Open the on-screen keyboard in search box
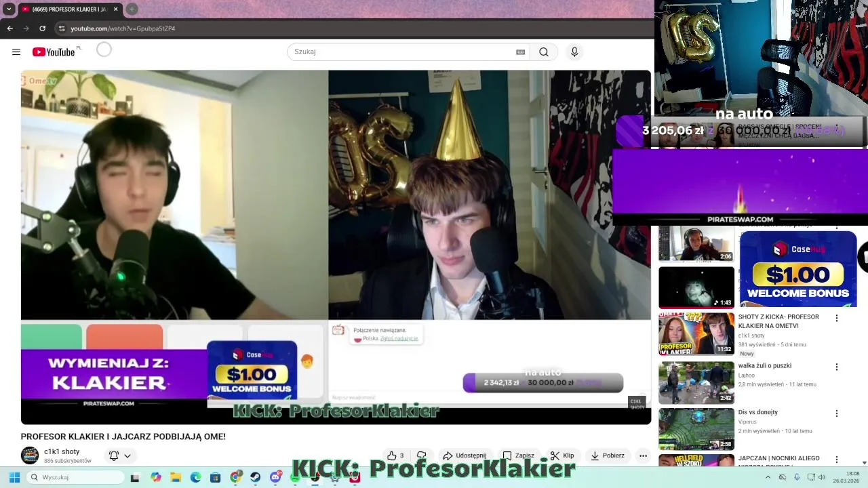Image resolution: width=868 pixels, height=488 pixels. tap(520, 52)
